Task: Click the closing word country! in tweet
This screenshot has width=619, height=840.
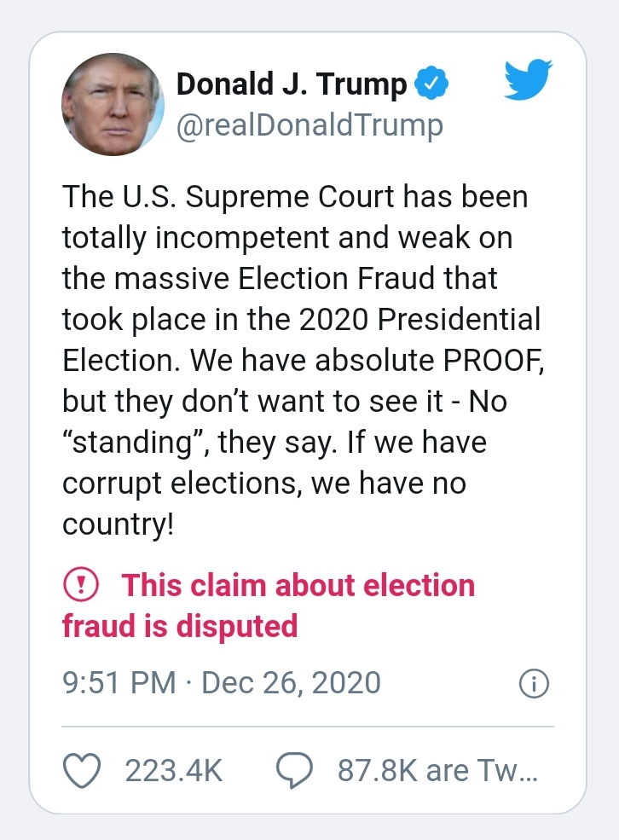Action: point(118,523)
